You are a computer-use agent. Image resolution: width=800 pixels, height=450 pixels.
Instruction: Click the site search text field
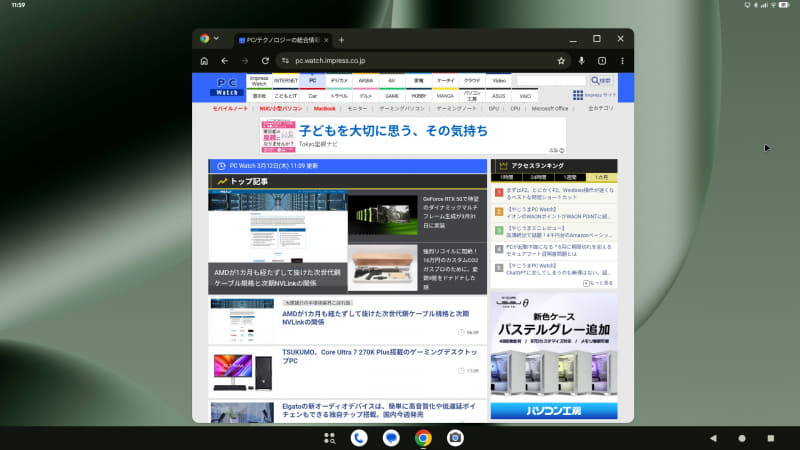(551, 81)
